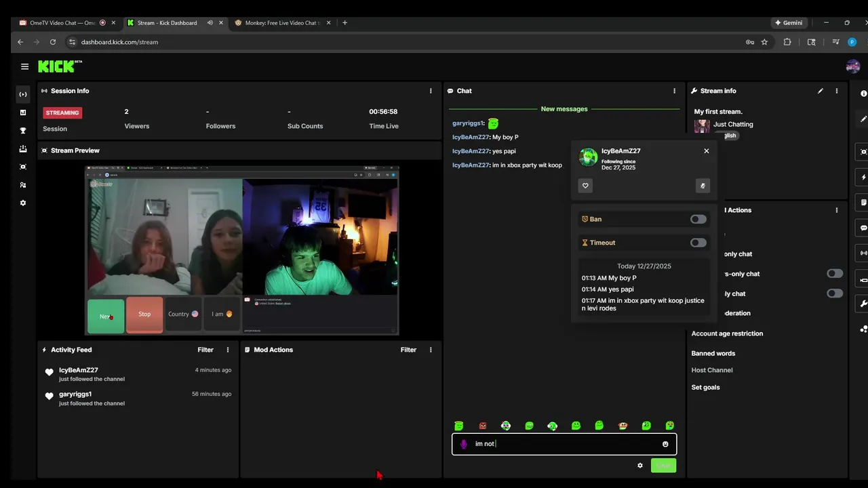Open the Activity Feed three-dot menu
This screenshot has height=488, width=868.
[x=228, y=350]
